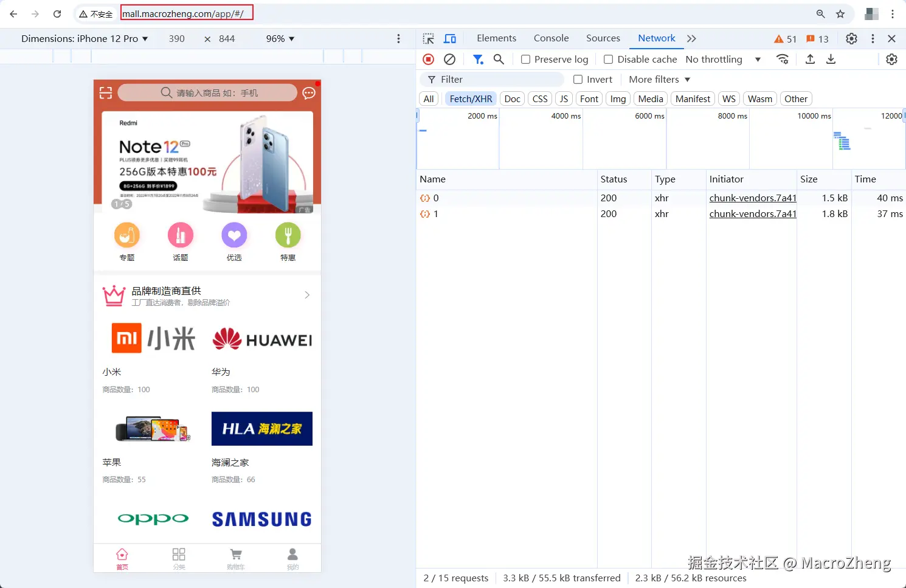This screenshot has height=588, width=906.
Task: Check the Invert filter checkbox
Action: pos(578,79)
